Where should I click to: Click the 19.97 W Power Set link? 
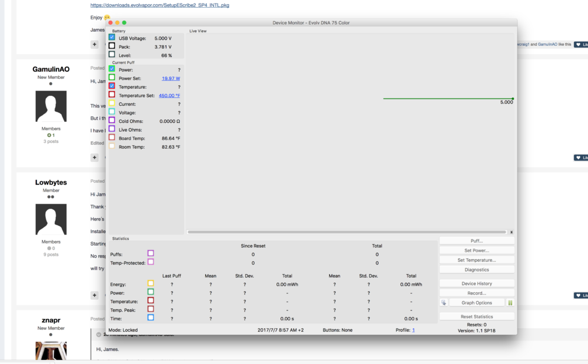click(171, 78)
